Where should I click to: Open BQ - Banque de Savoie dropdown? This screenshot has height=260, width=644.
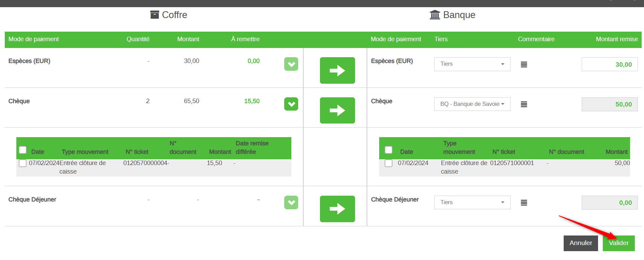pos(472,104)
